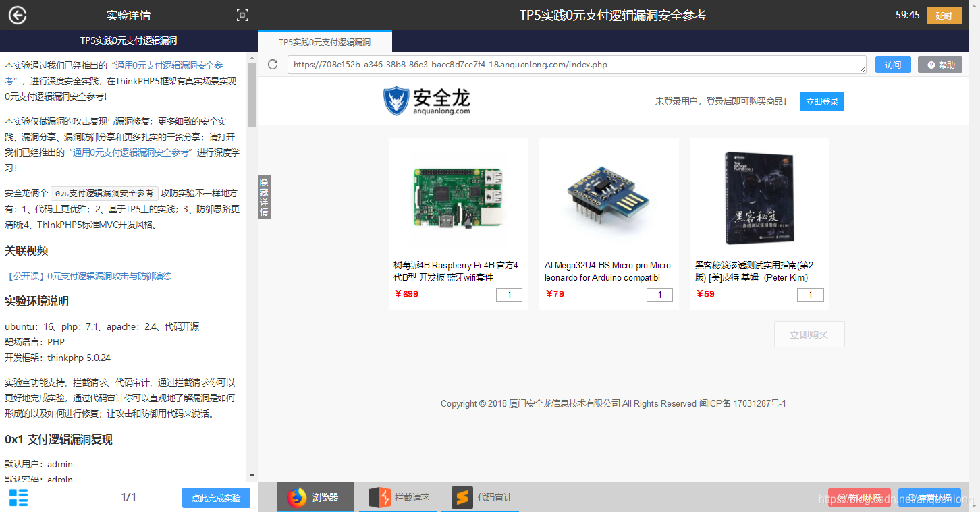This screenshot has height=512, width=980.
Task: Go back using the circled arrow icon
Action: click(x=18, y=15)
